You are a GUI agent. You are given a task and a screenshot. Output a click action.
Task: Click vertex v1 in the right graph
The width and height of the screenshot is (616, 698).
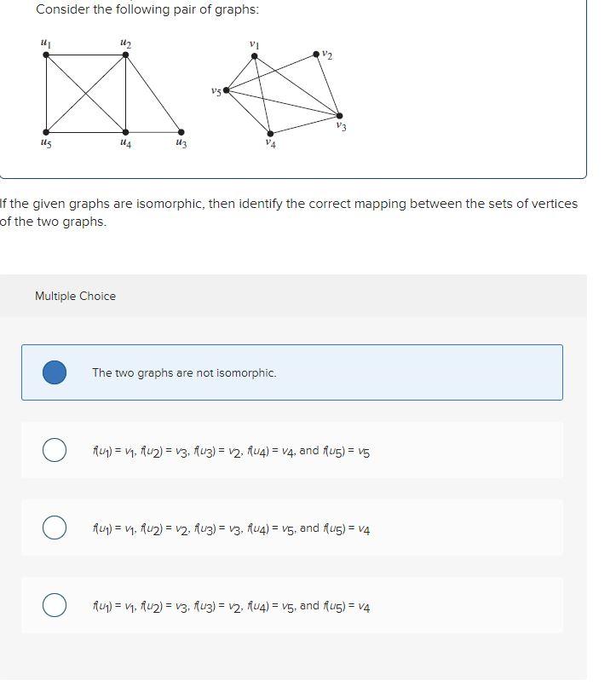pyautogui.click(x=253, y=55)
